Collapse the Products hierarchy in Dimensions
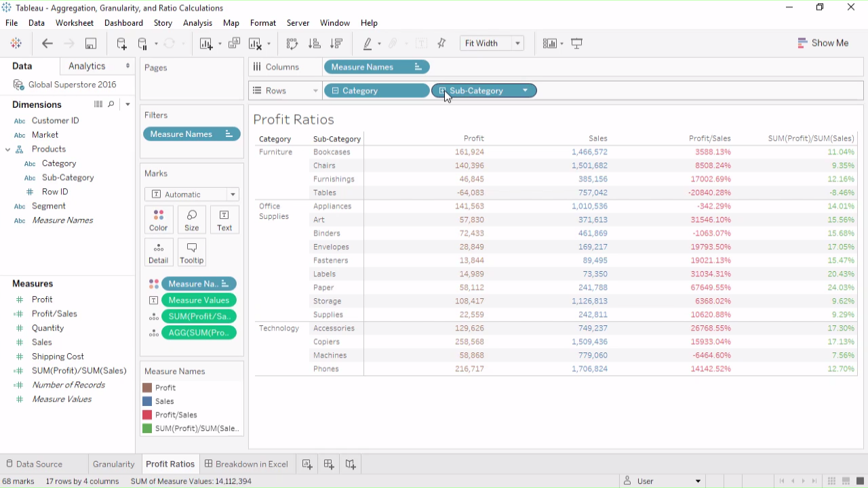868x488 pixels. click(8, 149)
